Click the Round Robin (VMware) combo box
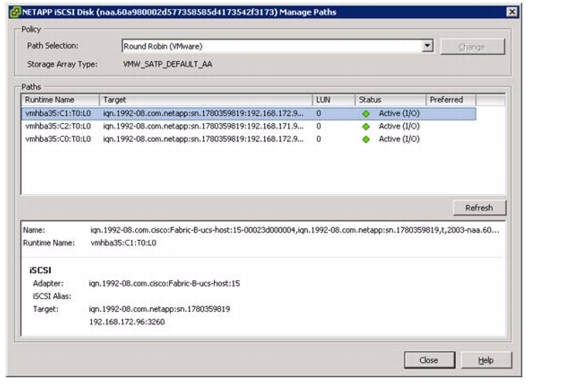This screenshot has height=384, width=576. point(277,46)
